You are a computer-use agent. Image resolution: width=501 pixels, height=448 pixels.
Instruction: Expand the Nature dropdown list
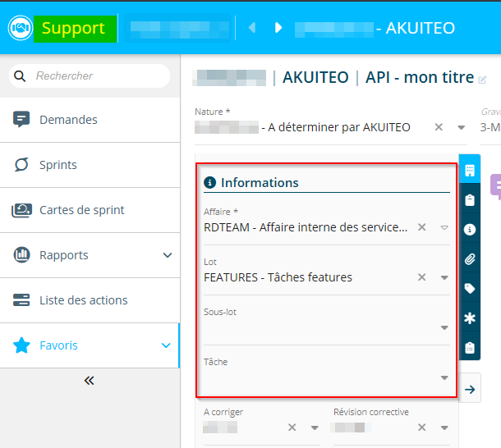(462, 127)
